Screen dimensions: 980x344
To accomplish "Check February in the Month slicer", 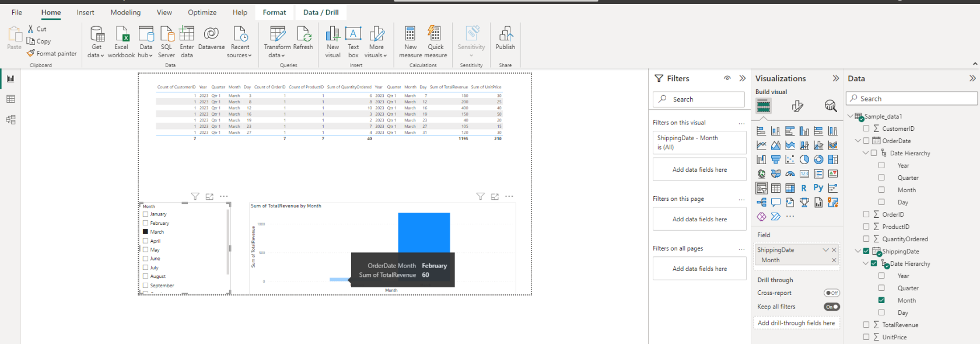I will pos(146,223).
